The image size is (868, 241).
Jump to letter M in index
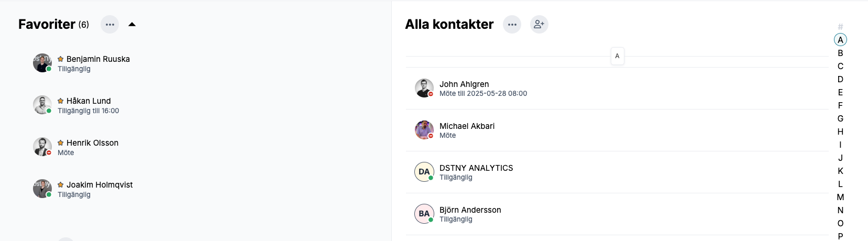[840, 197]
